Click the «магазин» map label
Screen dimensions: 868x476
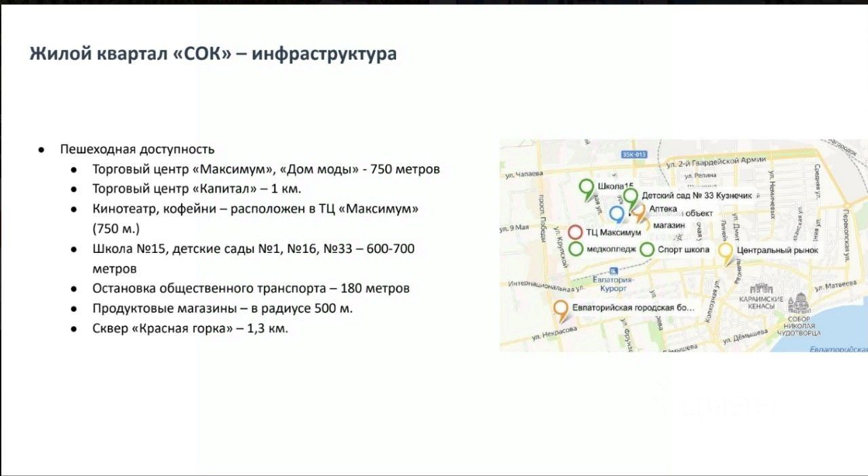coord(669,224)
